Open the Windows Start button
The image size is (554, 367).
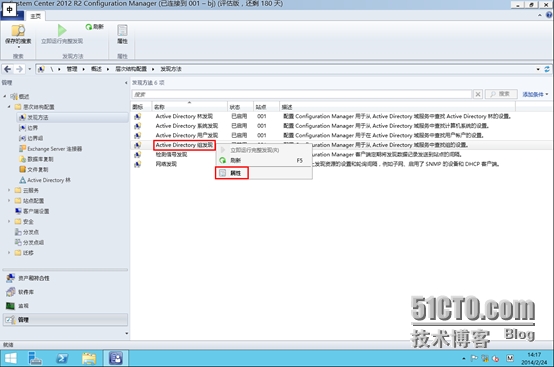coord(11,359)
